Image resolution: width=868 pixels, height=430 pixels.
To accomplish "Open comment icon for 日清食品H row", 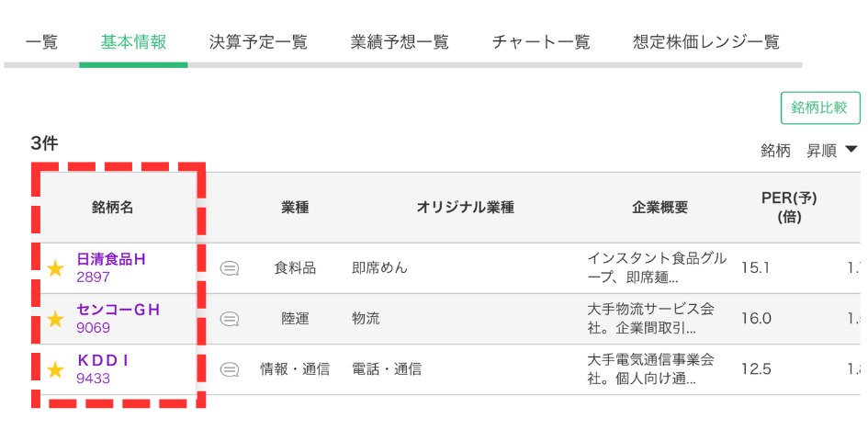I will [x=230, y=268].
